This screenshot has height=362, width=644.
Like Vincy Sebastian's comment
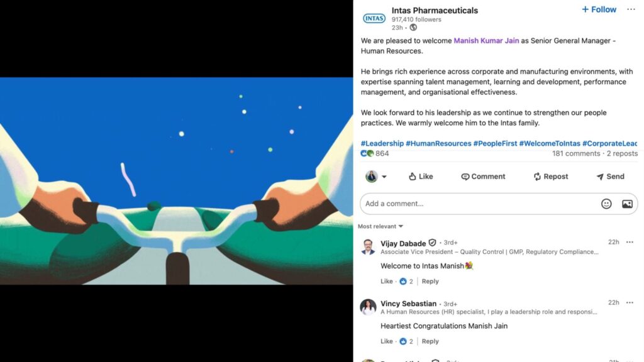pyautogui.click(x=386, y=341)
